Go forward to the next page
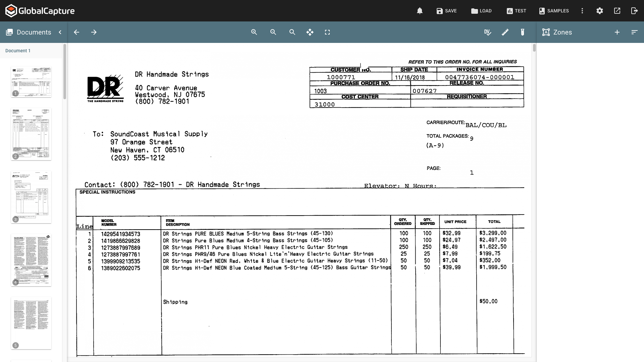 click(x=94, y=32)
